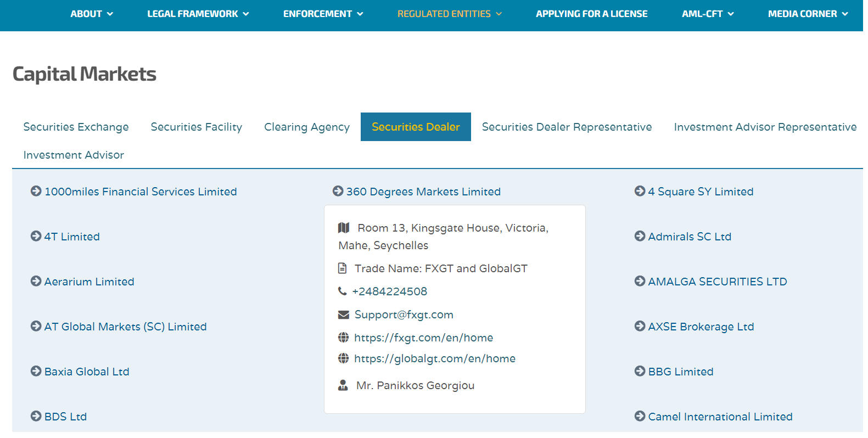
Task: Click arrow icon next to Aerarium Limited
Action: 36,281
